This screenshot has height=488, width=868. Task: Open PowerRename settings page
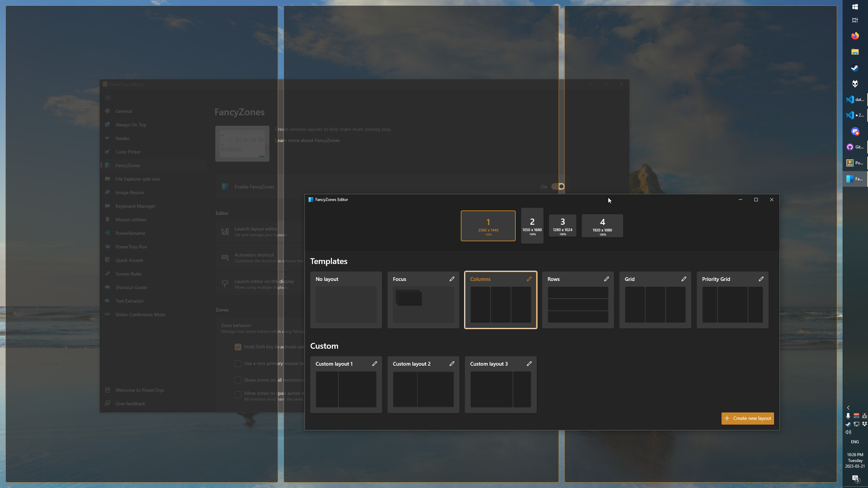tap(154, 233)
